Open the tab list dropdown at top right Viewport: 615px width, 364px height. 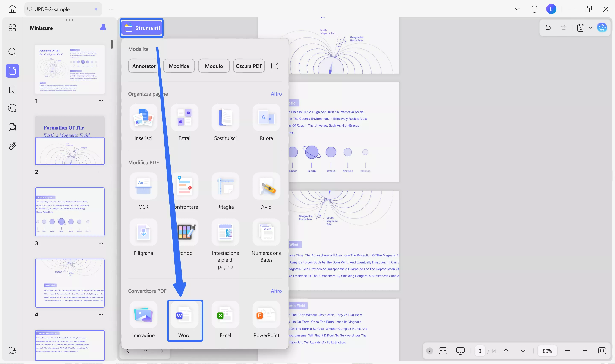(x=517, y=9)
